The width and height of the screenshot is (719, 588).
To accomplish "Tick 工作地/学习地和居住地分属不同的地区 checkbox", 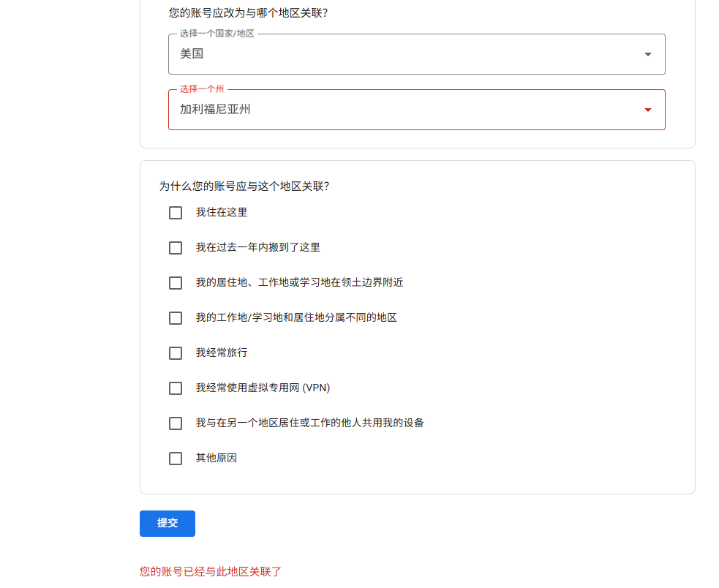I will [175, 318].
